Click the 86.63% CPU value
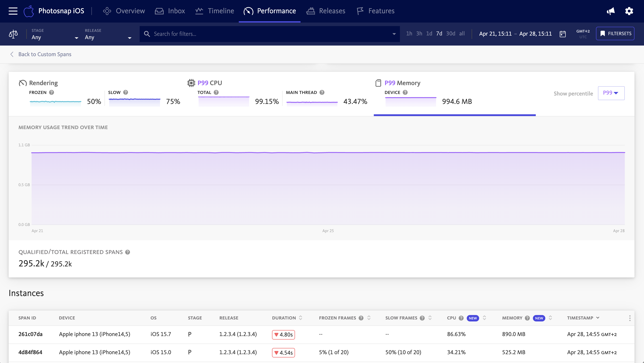644x363 pixels. [456, 334]
